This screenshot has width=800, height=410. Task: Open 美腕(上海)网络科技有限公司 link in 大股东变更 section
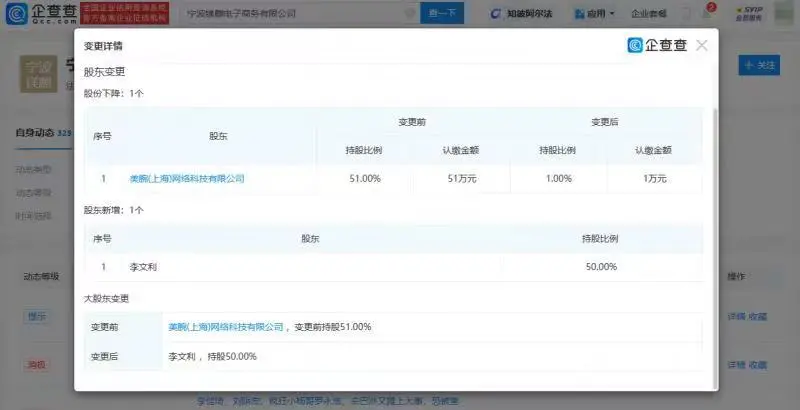(x=226, y=327)
